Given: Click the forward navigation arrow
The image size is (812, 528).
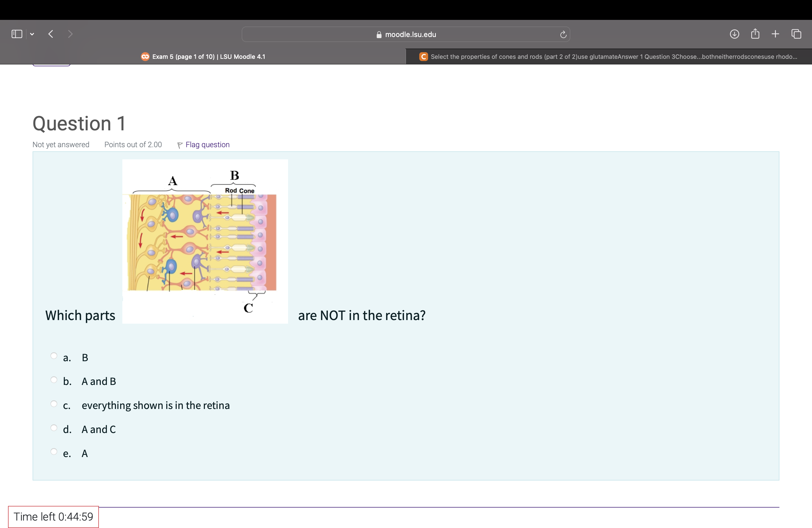Looking at the screenshot, I should 70,34.
